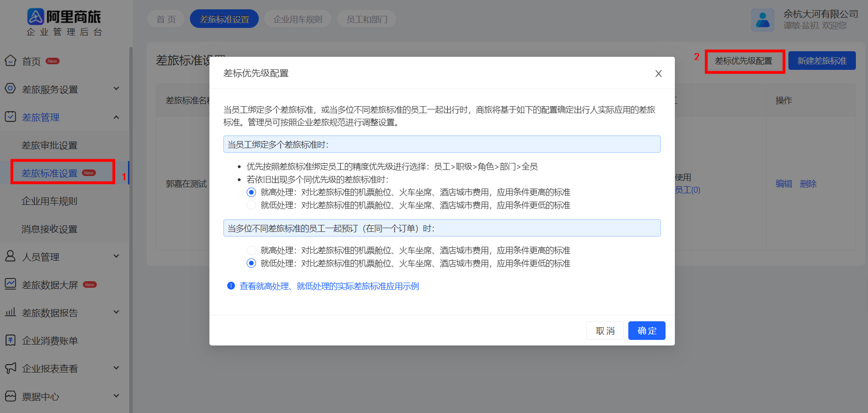Click the 差旅服务设置 sidebar icon
The image size is (868, 413).
pos(10,88)
